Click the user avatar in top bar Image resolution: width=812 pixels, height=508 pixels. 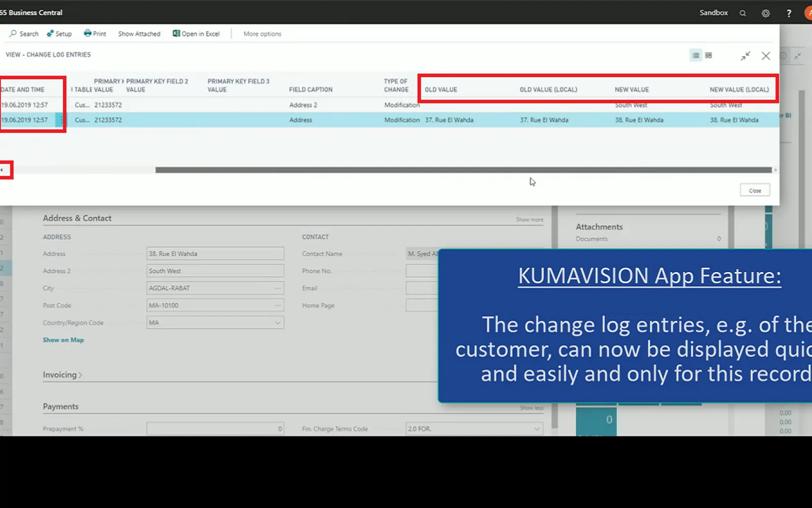[x=808, y=13]
